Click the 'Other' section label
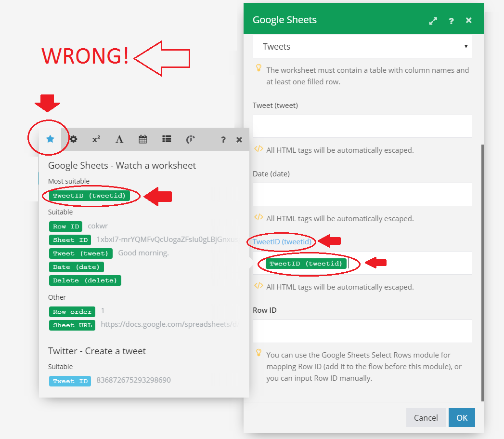 click(57, 297)
